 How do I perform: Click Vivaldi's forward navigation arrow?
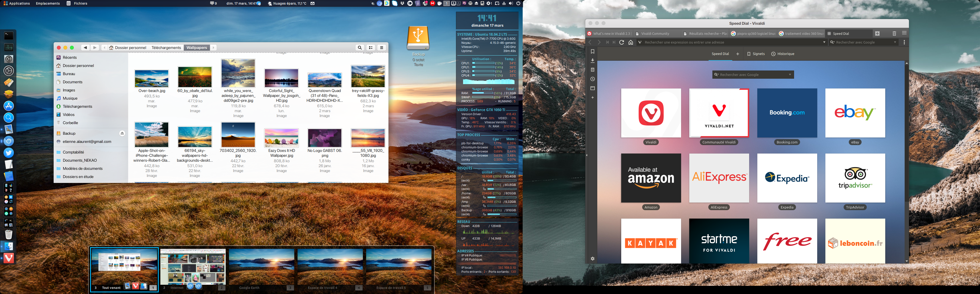[x=599, y=42]
